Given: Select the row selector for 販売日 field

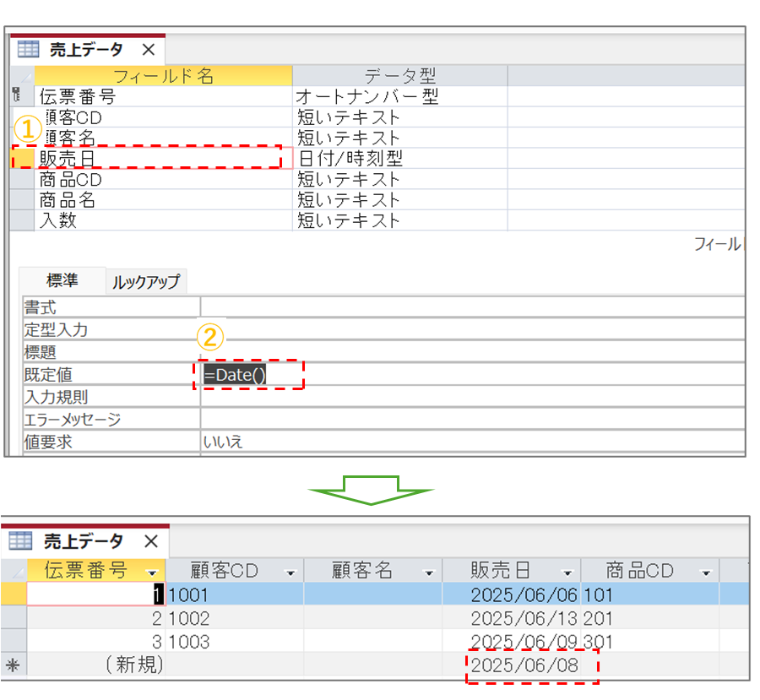Looking at the screenshot, I should point(22,158).
